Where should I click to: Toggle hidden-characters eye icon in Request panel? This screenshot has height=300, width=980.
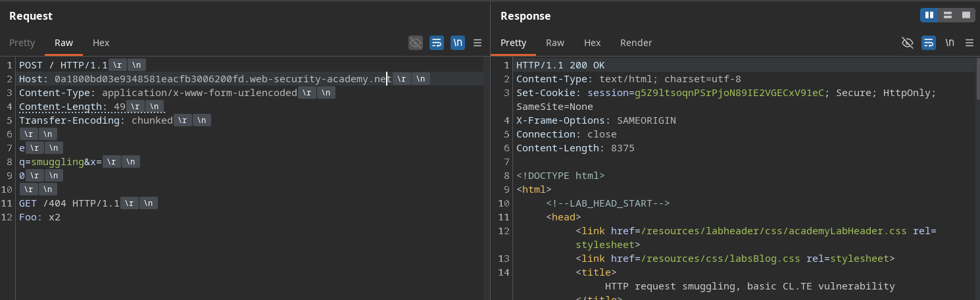416,43
